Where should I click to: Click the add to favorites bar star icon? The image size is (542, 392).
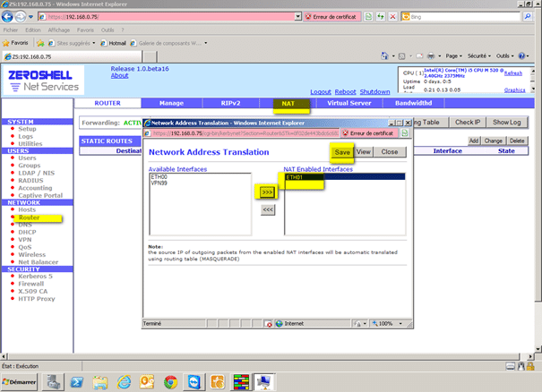(40, 43)
